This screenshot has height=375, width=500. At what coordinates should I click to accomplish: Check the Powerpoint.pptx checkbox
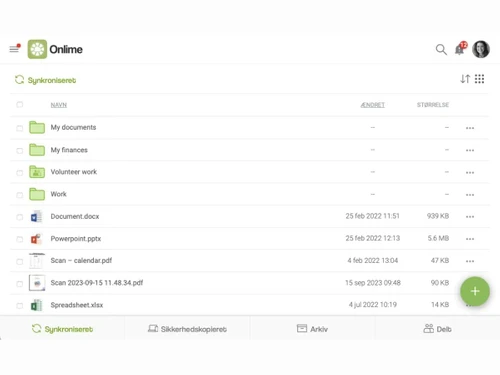[x=20, y=239]
